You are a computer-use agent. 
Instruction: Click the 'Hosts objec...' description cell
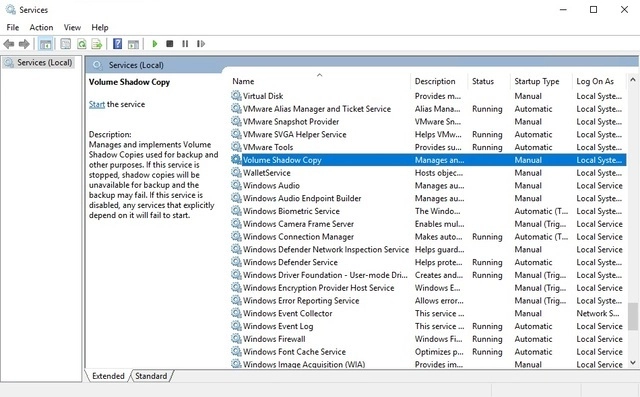[439, 173]
